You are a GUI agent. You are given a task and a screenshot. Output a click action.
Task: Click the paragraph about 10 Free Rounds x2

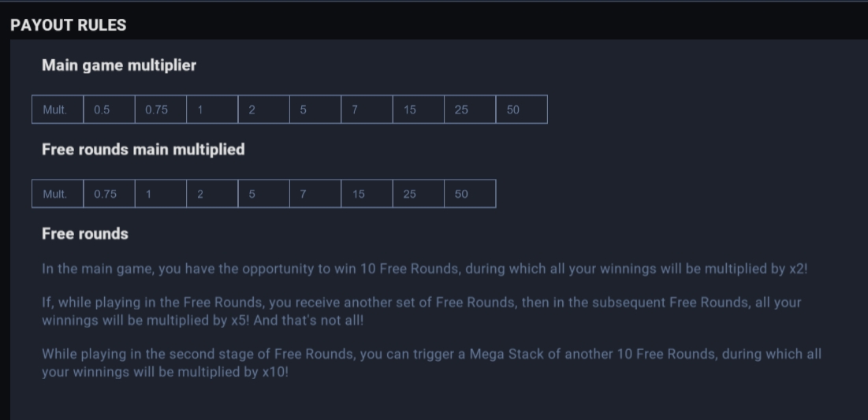click(x=425, y=269)
